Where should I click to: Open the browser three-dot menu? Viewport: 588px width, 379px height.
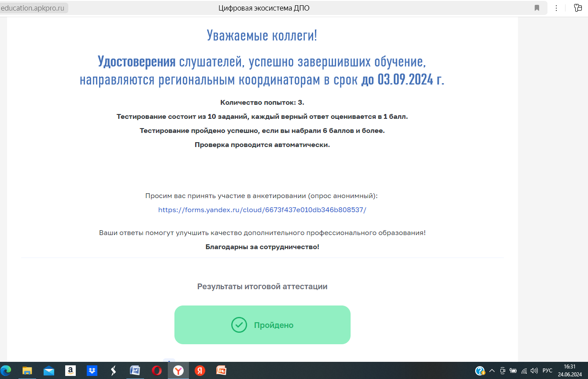click(x=556, y=8)
